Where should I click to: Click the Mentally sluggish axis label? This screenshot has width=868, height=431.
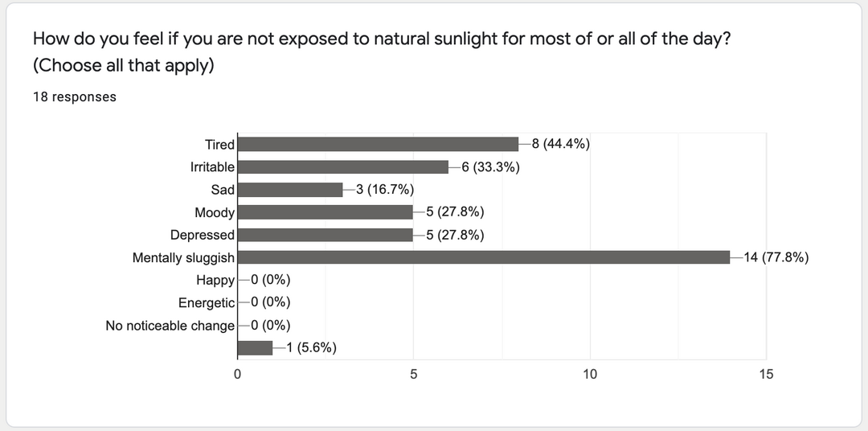tap(183, 258)
